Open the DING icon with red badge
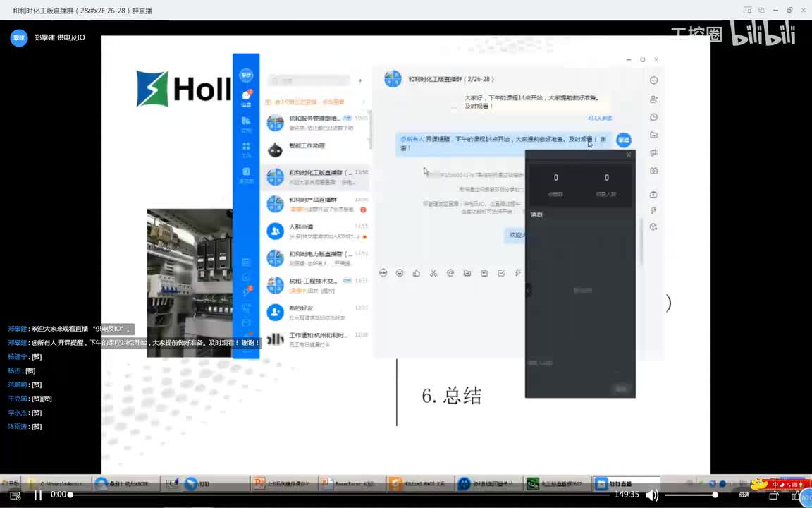This screenshot has height=508, width=812. tap(247, 292)
